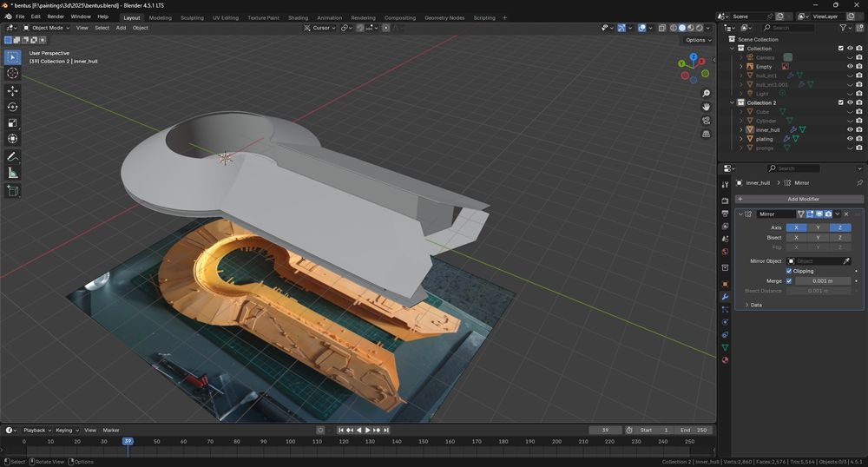The image size is (868, 467).
Task: Activate the Annotate tool
Action: (13, 157)
